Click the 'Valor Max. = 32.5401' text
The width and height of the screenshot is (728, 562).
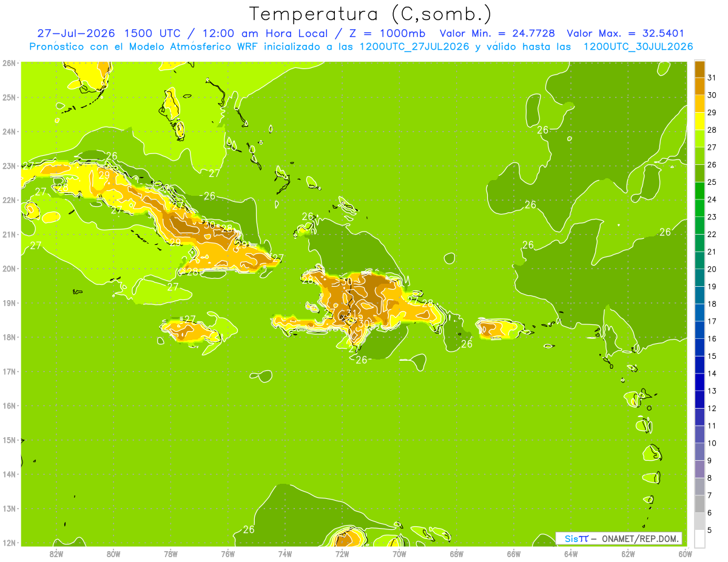click(x=626, y=33)
